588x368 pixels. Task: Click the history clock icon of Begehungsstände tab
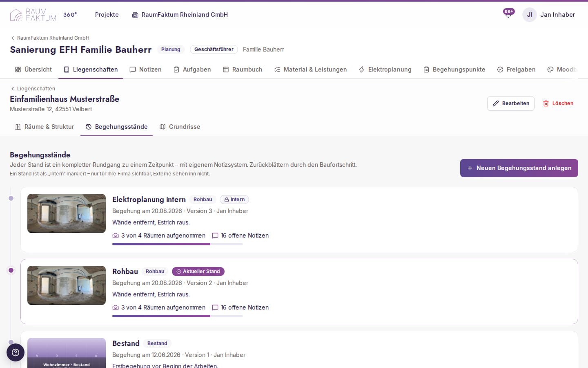pos(89,127)
